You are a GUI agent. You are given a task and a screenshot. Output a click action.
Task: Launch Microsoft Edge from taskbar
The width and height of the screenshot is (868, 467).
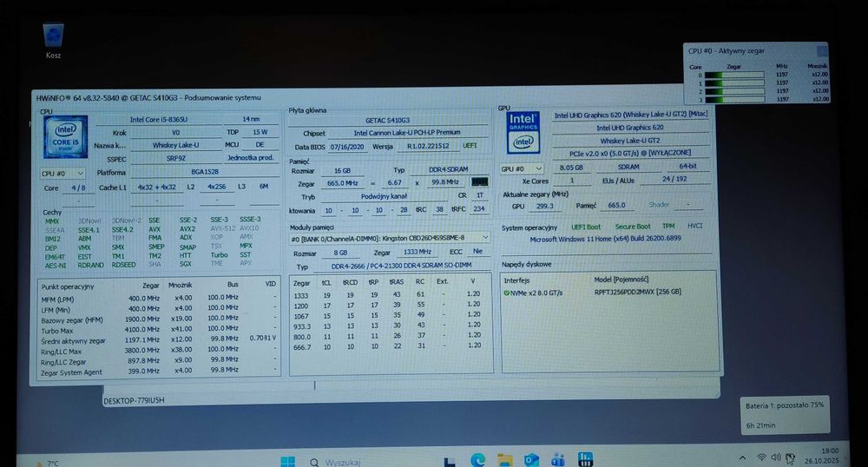pyautogui.click(x=477, y=460)
